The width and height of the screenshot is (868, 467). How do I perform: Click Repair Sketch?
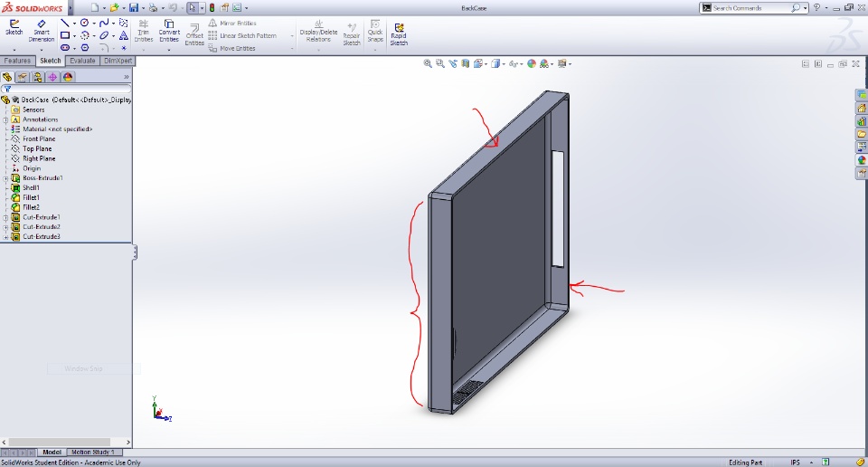point(352,34)
